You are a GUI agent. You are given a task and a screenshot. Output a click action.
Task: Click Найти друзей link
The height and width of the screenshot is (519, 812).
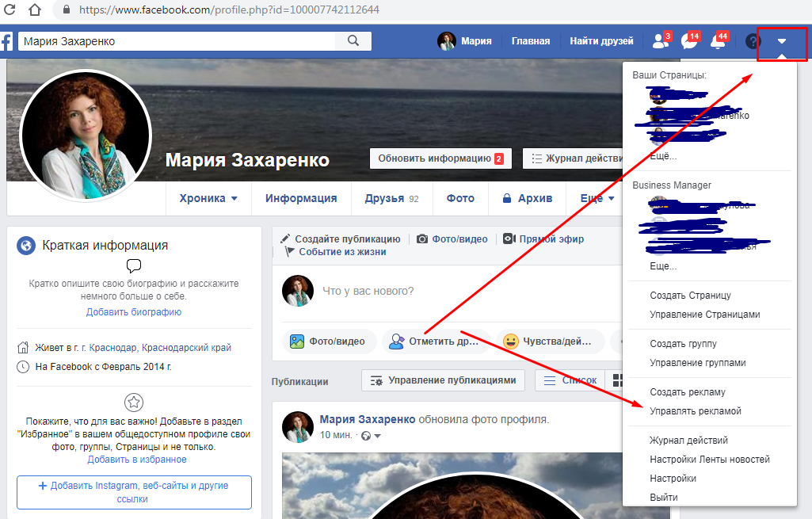(x=602, y=41)
